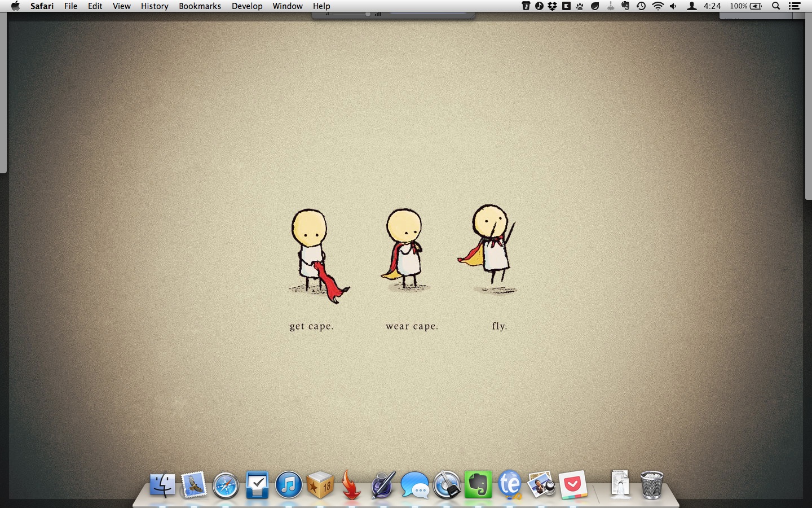Image resolution: width=812 pixels, height=508 pixels.
Task: Open the File menu
Action: (x=71, y=6)
